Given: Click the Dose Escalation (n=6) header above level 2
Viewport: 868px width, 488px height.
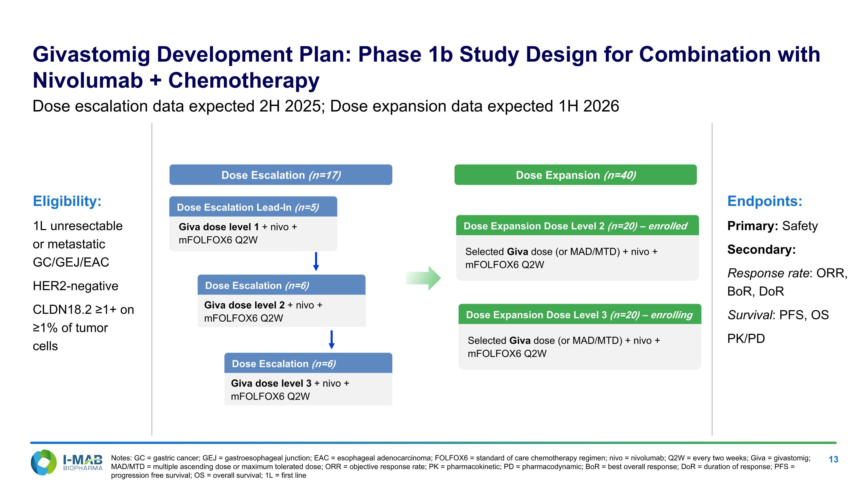Looking at the screenshot, I should (x=281, y=285).
